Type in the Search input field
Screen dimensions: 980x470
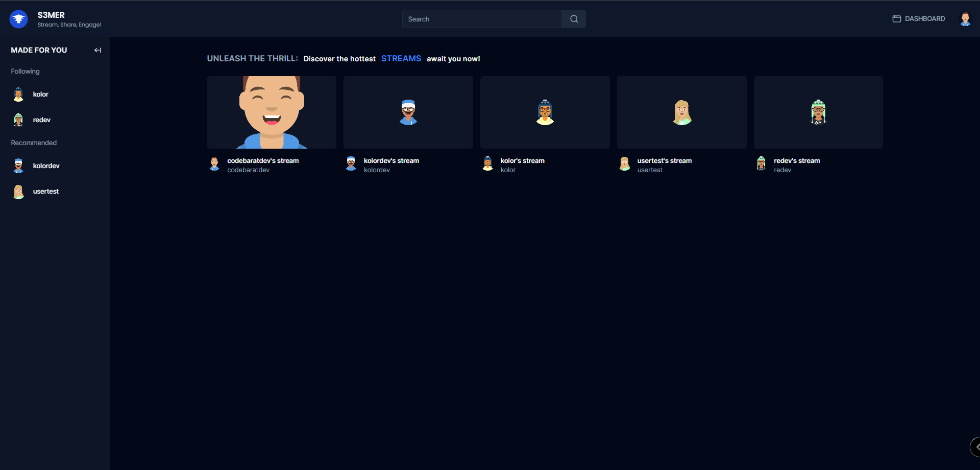(481, 19)
